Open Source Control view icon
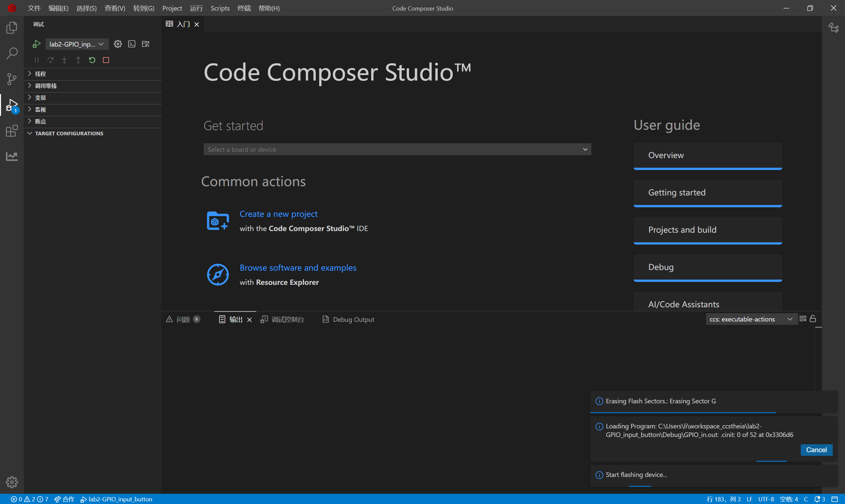 [12, 79]
